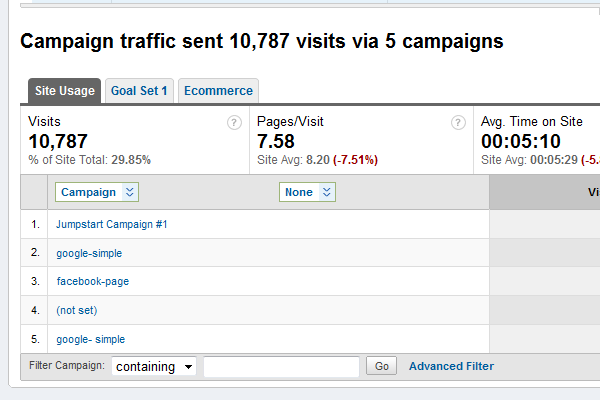The height and width of the screenshot is (400, 600).
Task: Open the Pages/Visit help question-mark icon
Action: tap(458, 123)
